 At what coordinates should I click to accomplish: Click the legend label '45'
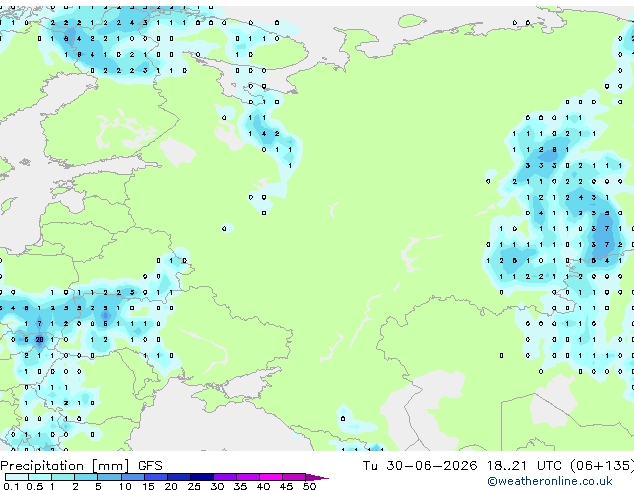click(286, 486)
